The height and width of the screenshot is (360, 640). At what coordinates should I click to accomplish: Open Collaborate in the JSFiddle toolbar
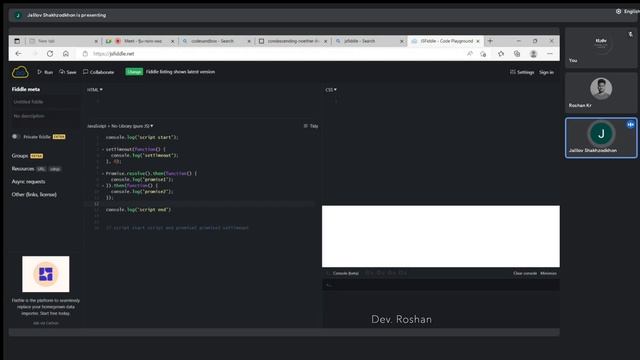(98, 72)
